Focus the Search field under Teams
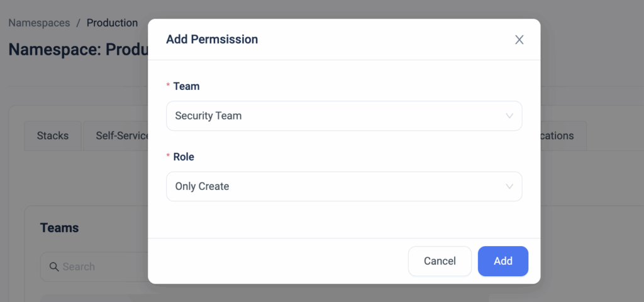The height and width of the screenshot is (302, 644). point(94,267)
